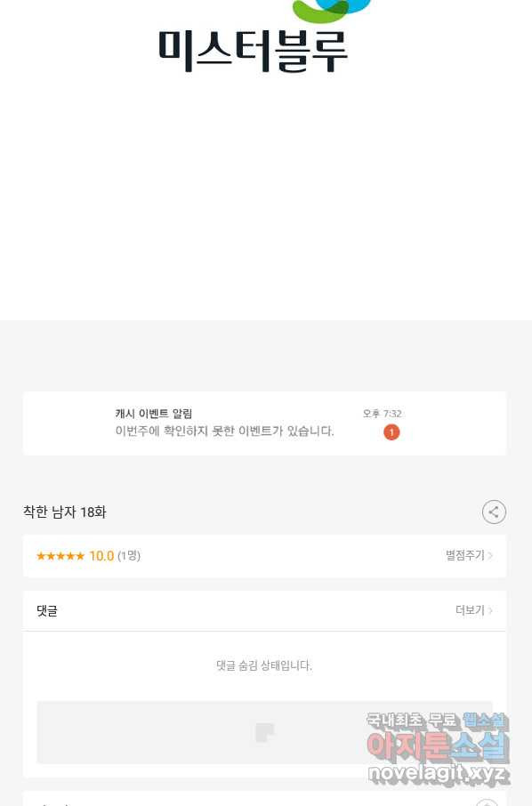Viewport: 532px width, 806px height.
Task: Open the 캐시 이벤트 알림 notification
Action: (x=264, y=423)
